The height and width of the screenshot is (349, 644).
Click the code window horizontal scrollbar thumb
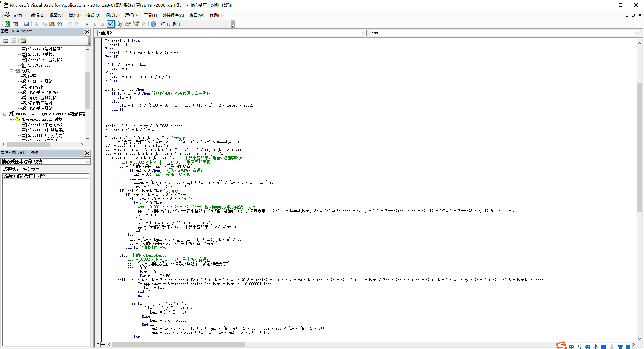[x=178, y=344]
